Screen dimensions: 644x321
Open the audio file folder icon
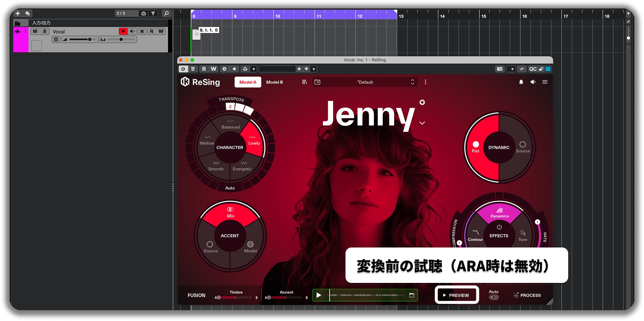click(x=412, y=295)
